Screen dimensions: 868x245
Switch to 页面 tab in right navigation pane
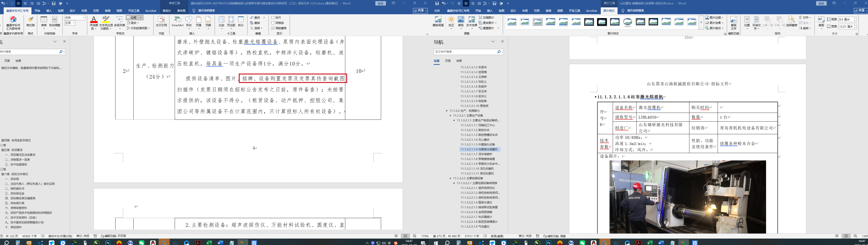448,61
